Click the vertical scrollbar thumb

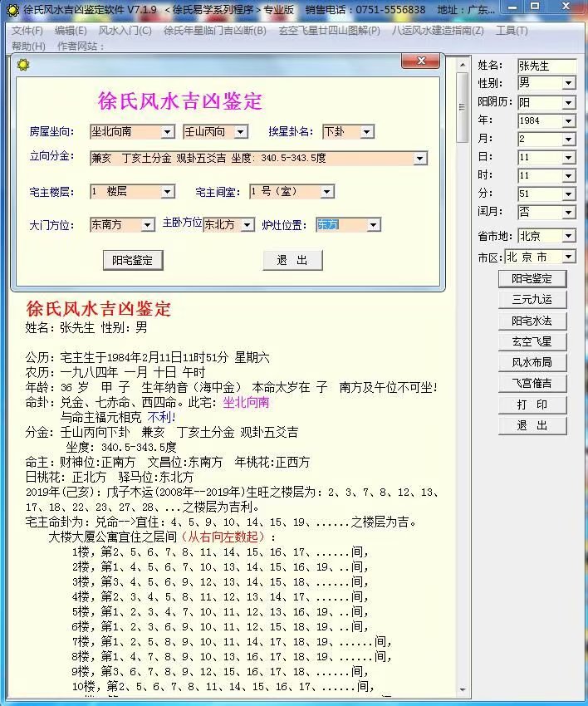coord(462,107)
